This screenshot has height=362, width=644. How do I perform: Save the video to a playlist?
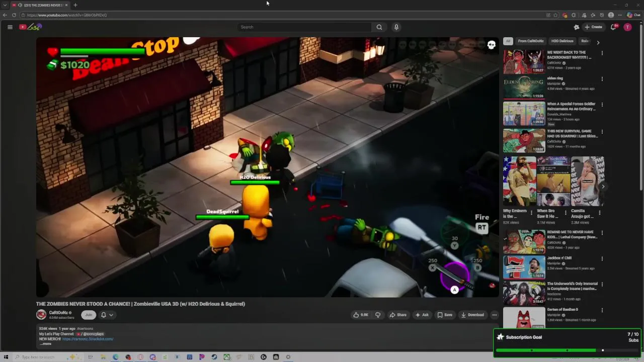[x=445, y=315]
